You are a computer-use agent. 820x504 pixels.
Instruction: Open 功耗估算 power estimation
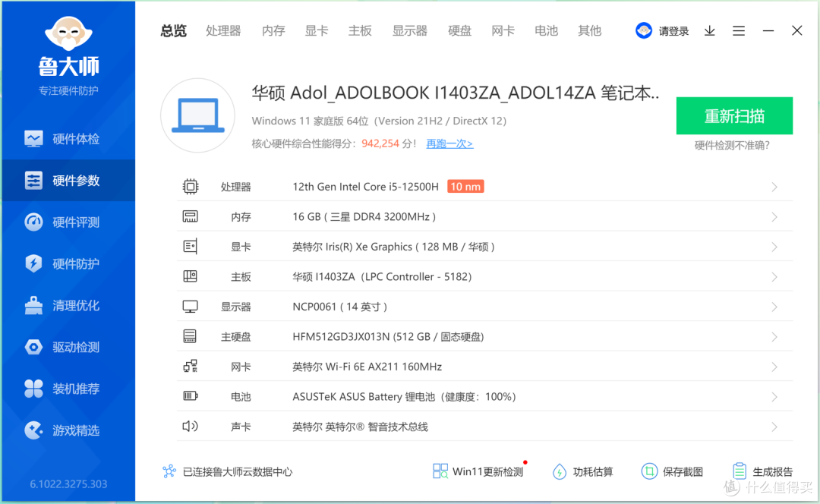point(582,471)
